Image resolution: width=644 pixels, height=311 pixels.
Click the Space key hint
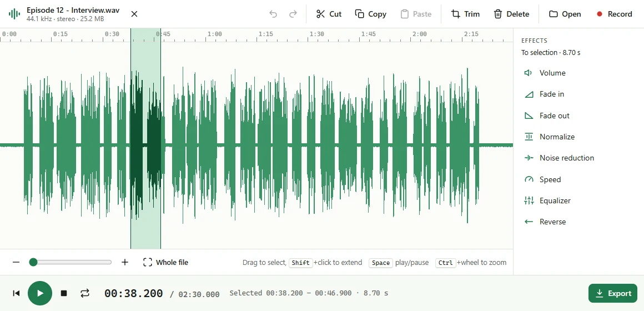[381, 263]
